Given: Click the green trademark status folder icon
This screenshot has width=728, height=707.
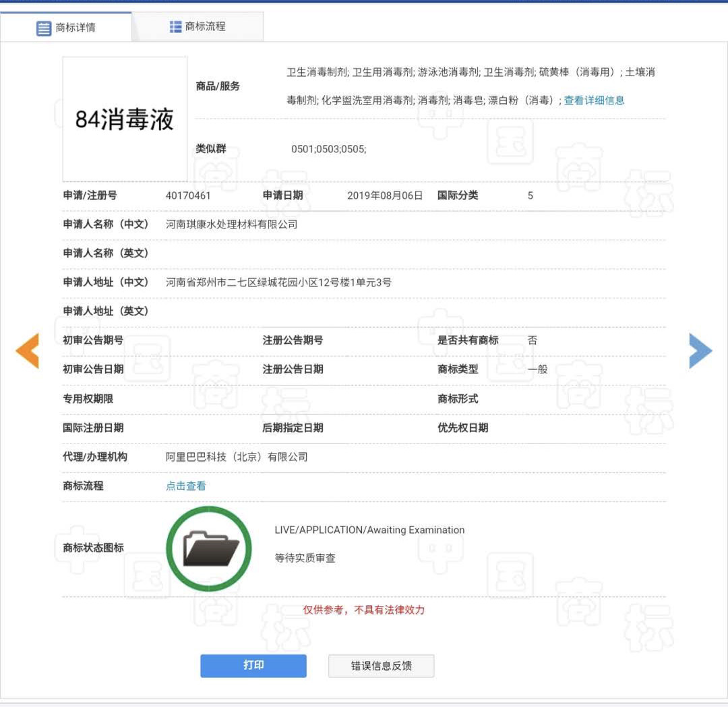Looking at the screenshot, I should click(209, 548).
